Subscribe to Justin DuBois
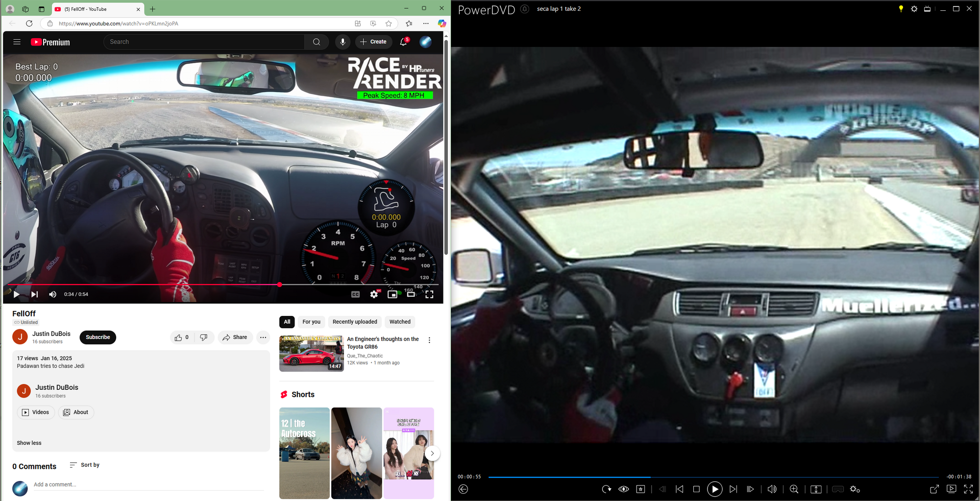 click(x=98, y=337)
